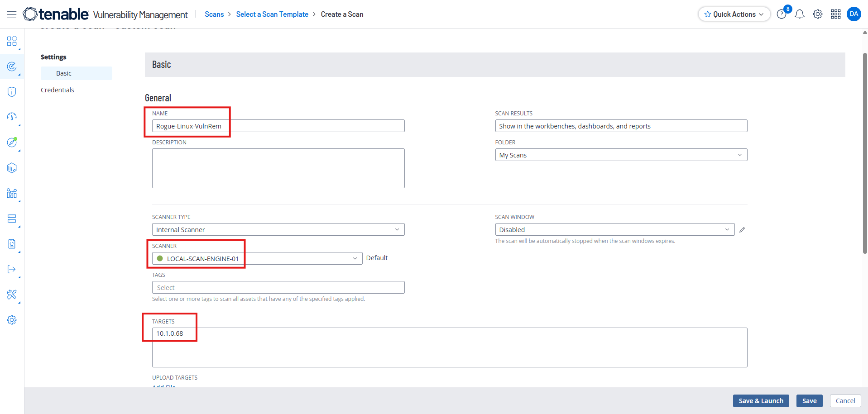Screen dimensions: 868x414
Task: Open the compass explore icon in sidebar
Action: pos(12,143)
